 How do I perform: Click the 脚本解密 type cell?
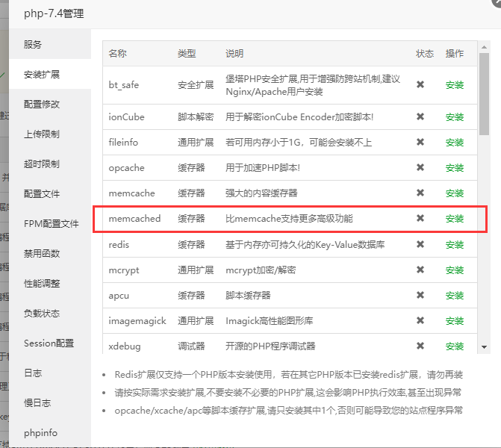[196, 117]
